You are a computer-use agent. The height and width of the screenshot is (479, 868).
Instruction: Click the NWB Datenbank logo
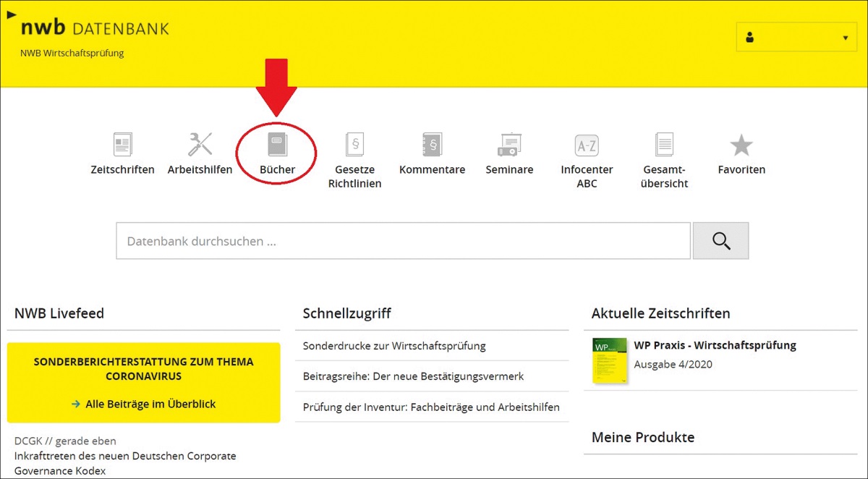click(94, 29)
